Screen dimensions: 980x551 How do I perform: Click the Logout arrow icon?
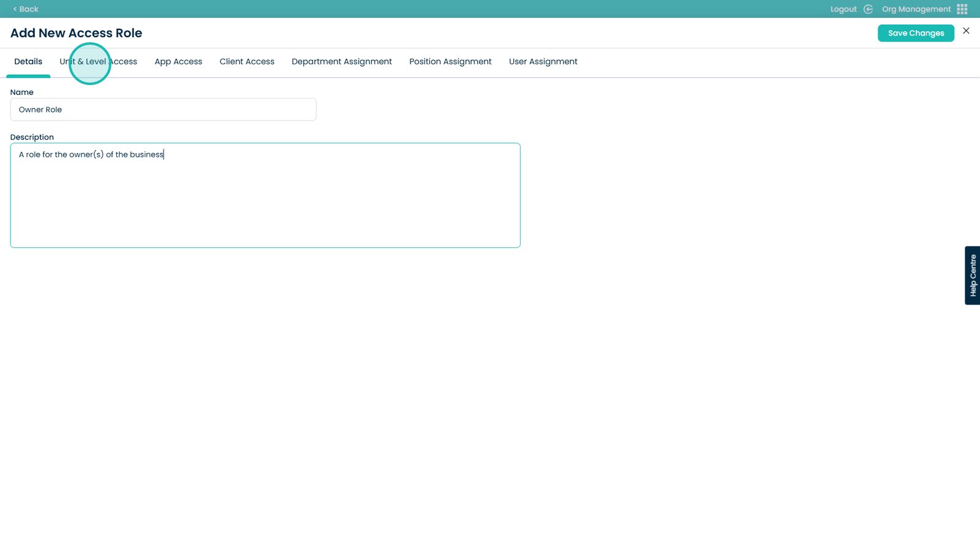[868, 9]
